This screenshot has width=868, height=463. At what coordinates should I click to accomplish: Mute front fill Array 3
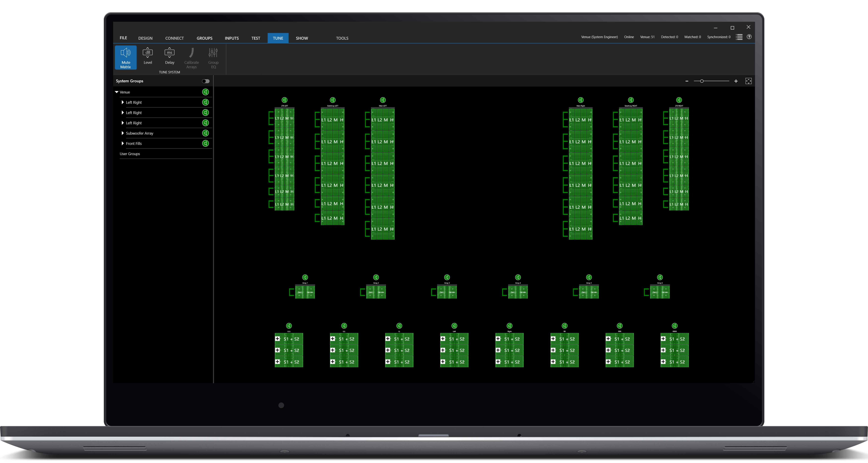447,277
